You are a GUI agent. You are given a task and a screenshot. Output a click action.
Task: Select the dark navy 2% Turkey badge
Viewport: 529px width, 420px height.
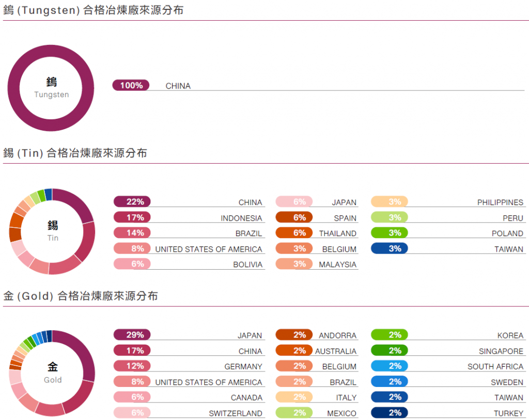click(390, 413)
